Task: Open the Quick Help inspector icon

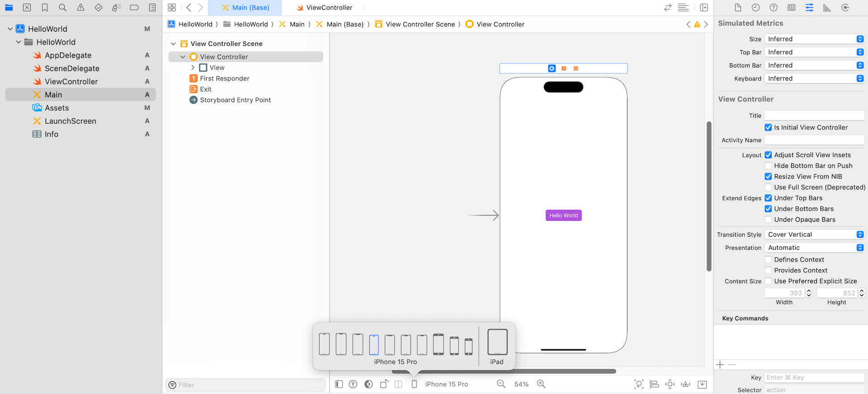Action: 774,8
